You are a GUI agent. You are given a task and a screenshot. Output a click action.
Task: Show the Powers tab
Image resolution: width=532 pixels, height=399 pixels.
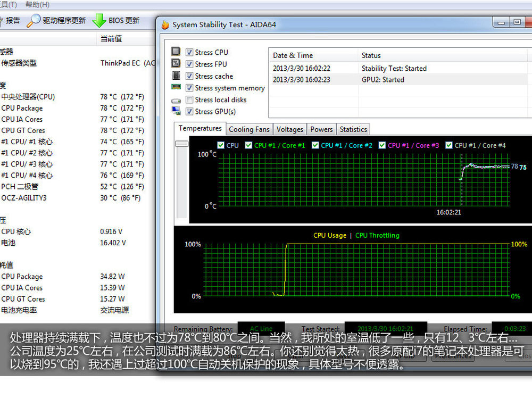[x=321, y=129]
